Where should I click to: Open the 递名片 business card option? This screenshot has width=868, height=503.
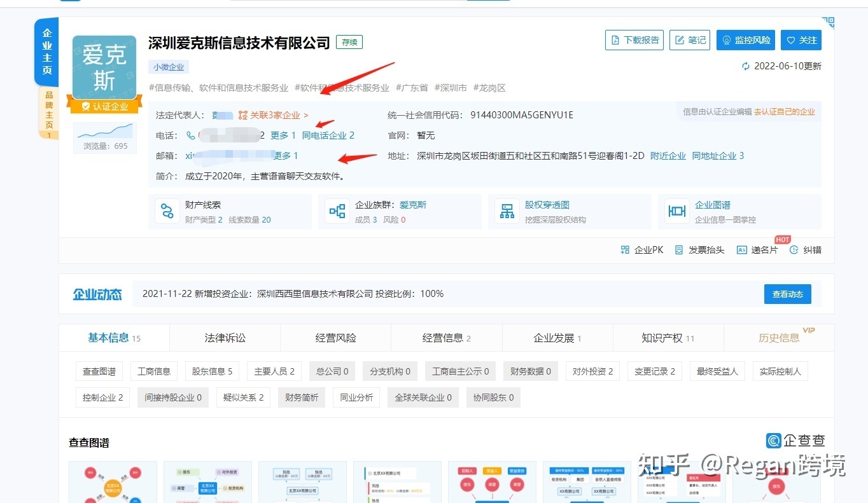coord(757,250)
